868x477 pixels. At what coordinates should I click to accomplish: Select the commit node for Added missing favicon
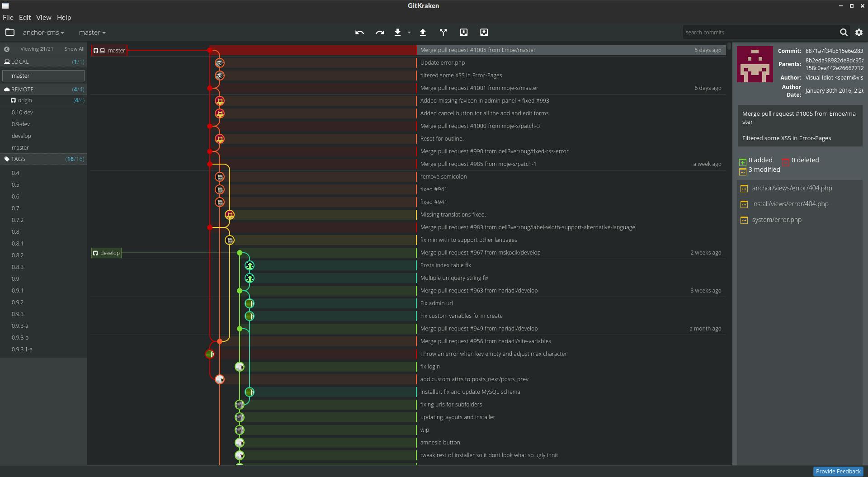[x=220, y=101]
